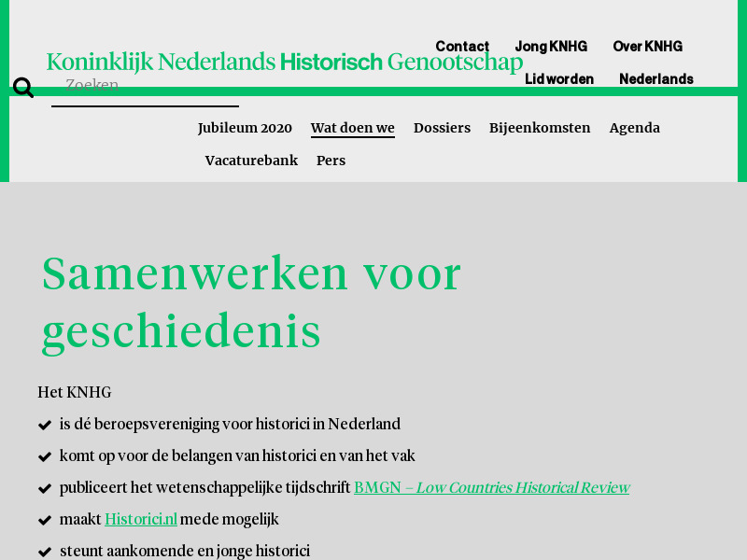This screenshot has width=747, height=560.
Task: Visit Historici.nl via its link
Action: 141,519
